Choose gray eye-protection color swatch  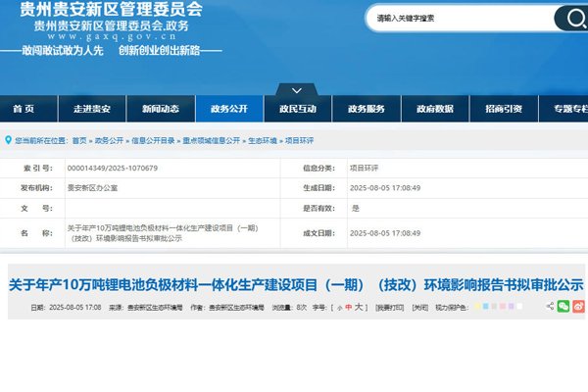[494, 307]
